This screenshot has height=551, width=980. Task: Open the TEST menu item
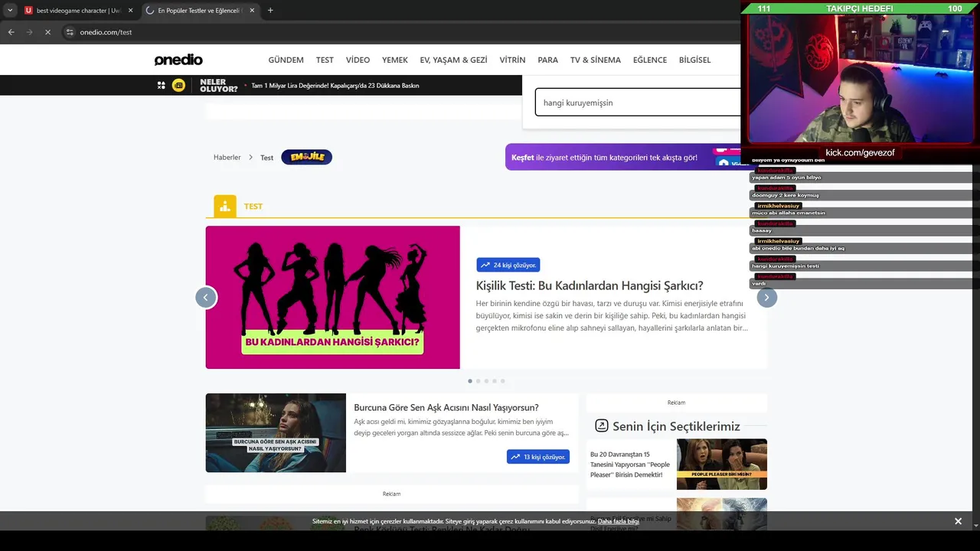click(x=325, y=60)
